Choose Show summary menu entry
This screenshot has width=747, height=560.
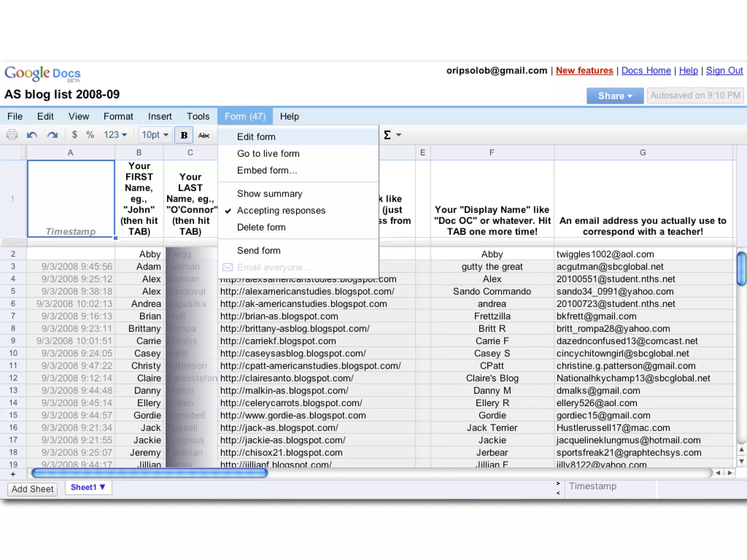click(x=270, y=194)
